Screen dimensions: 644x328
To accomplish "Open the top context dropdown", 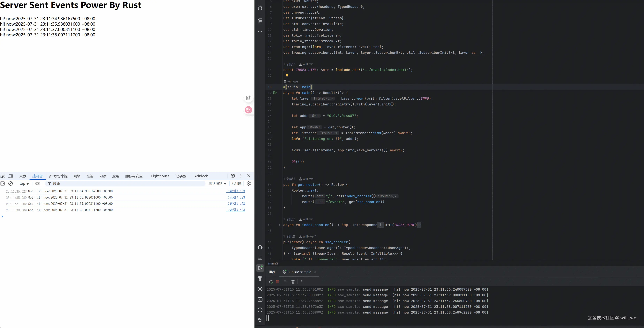I will pos(24,184).
